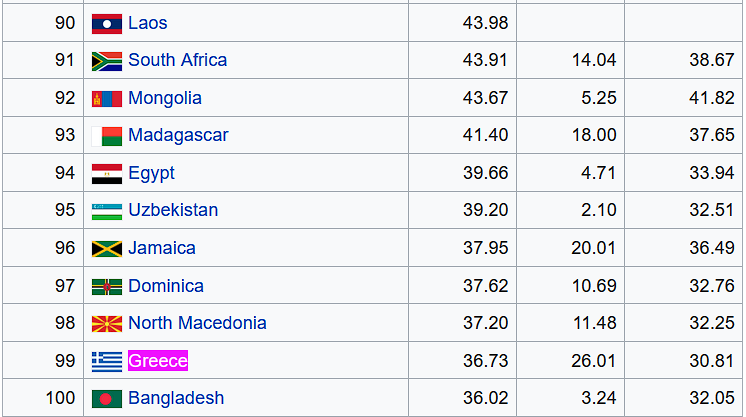Click the North Macedonia flag icon
This screenshot has width=746, height=417.
click(106, 323)
